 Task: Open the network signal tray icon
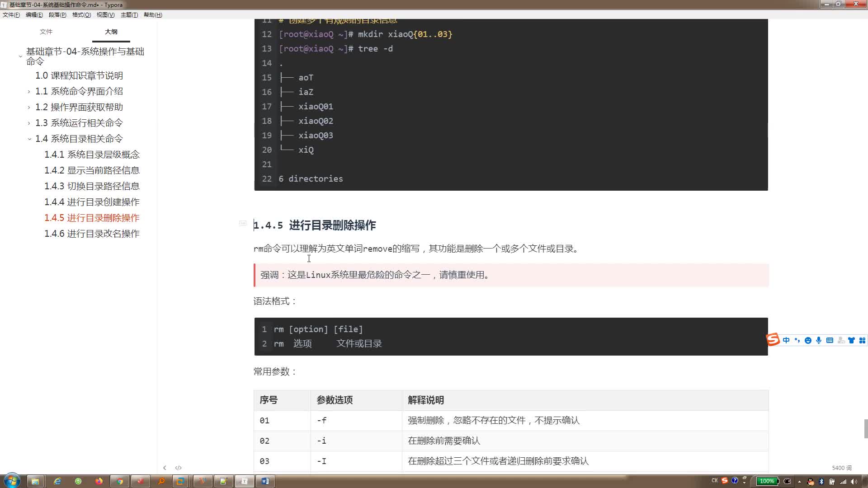tap(843, 482)
